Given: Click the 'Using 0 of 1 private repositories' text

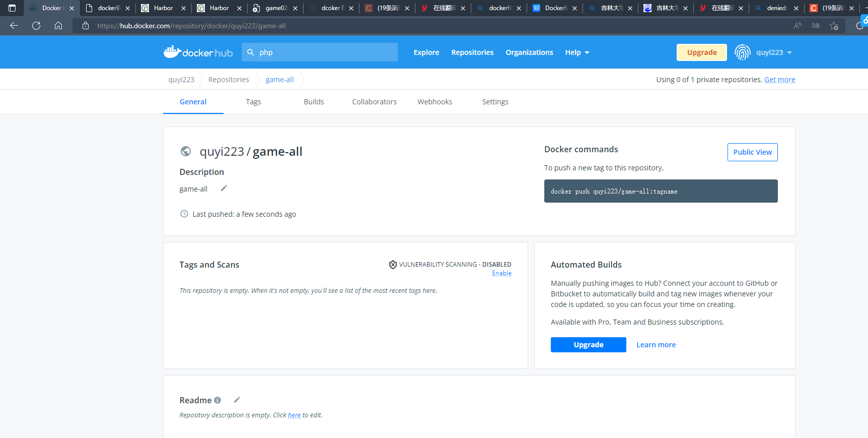Looking at the screenshot, I should 709,80.
